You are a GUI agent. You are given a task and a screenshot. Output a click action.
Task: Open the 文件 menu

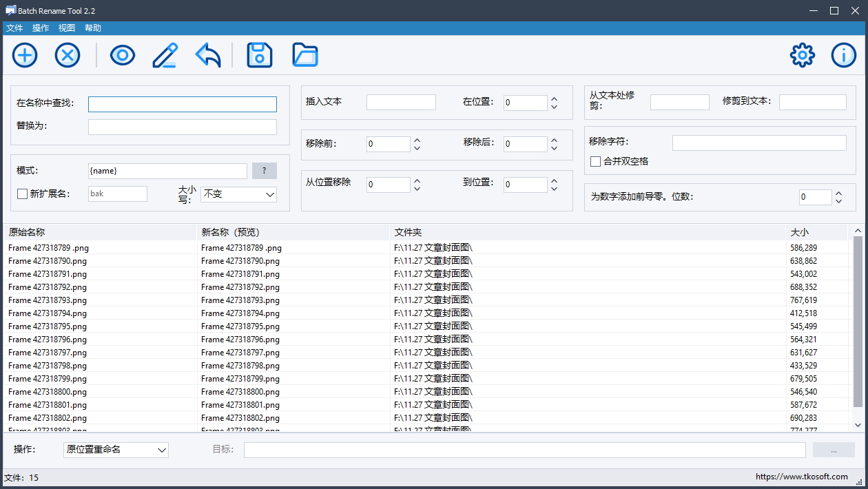pos(14,28)
